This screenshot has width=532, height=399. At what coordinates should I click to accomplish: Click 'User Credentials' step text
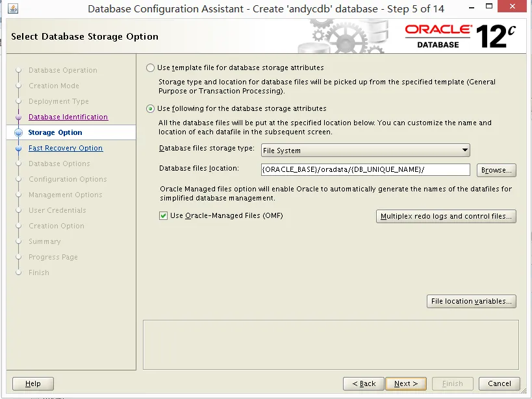57,210
